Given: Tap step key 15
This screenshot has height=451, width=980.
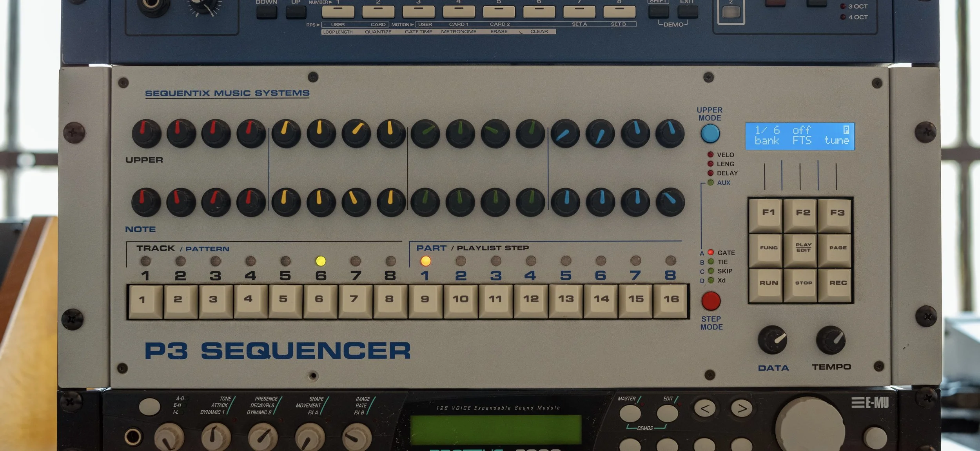Looking at the screenshot, I should click(635, 301).
